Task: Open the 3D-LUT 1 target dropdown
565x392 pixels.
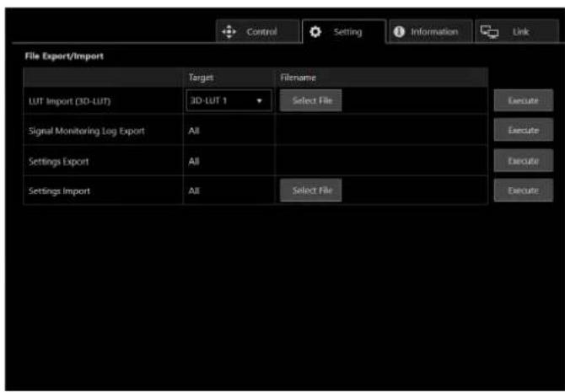Action: (x=229, y=100)
